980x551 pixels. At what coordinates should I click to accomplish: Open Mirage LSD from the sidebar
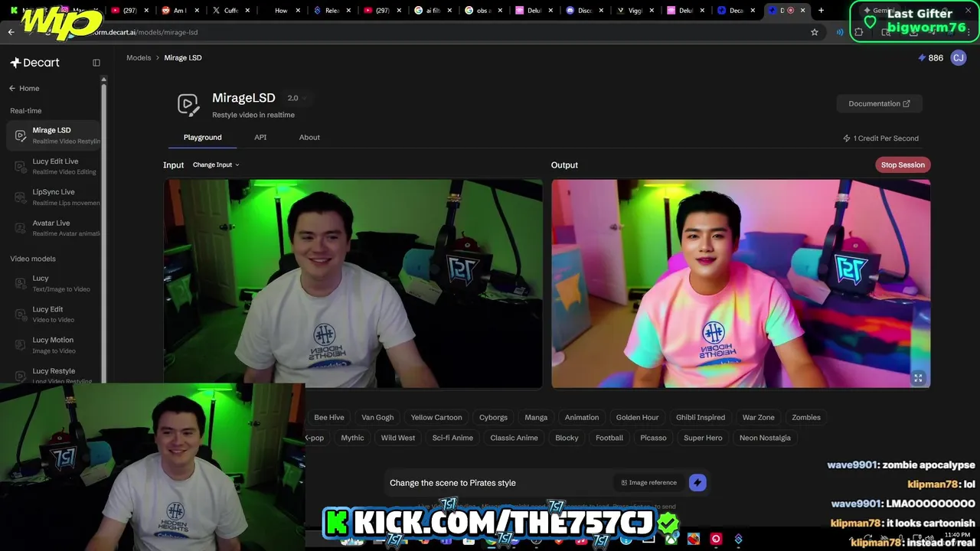point(54,135)
